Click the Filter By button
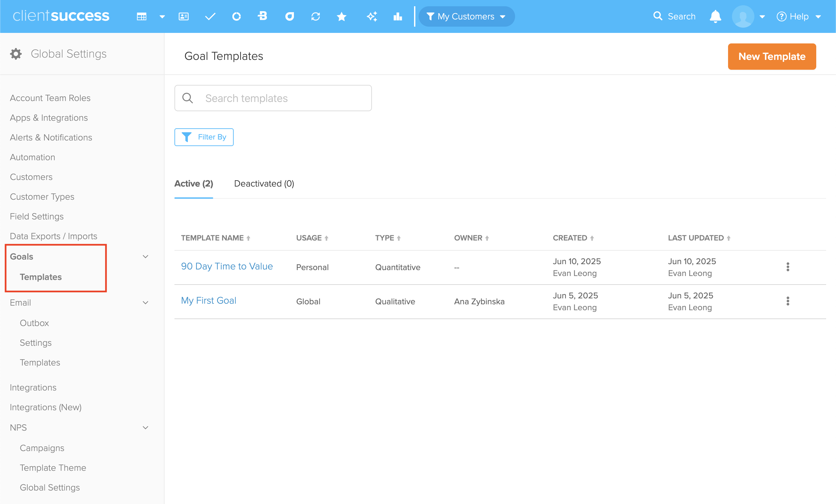This screenshot has height=504, width=836. (x=204, y=137)
